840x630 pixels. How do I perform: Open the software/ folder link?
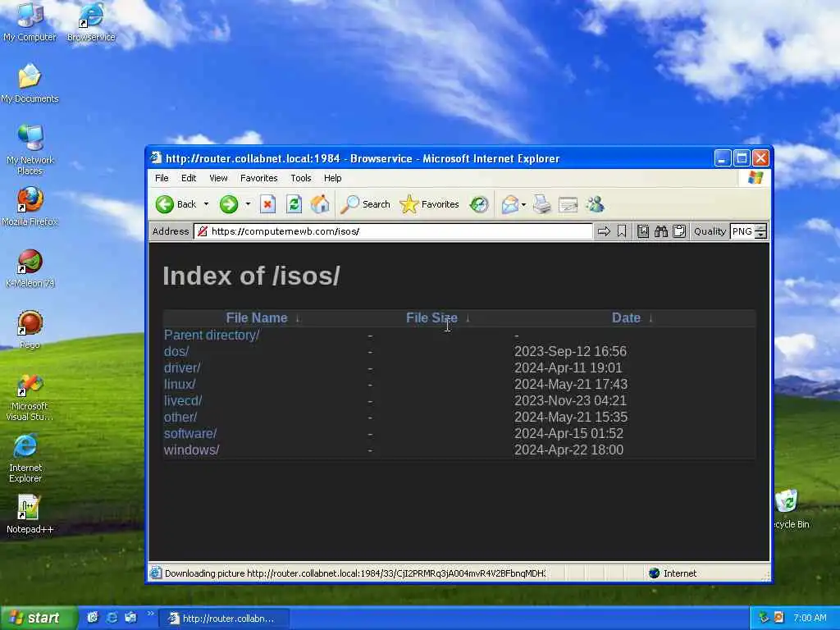click(x=190, y=433)
